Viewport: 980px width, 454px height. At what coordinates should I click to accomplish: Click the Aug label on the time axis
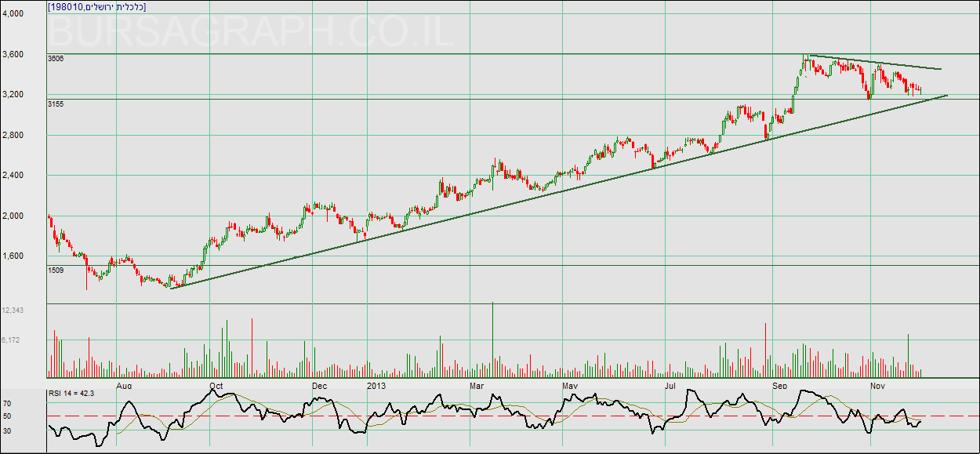(x=124, y=386)
